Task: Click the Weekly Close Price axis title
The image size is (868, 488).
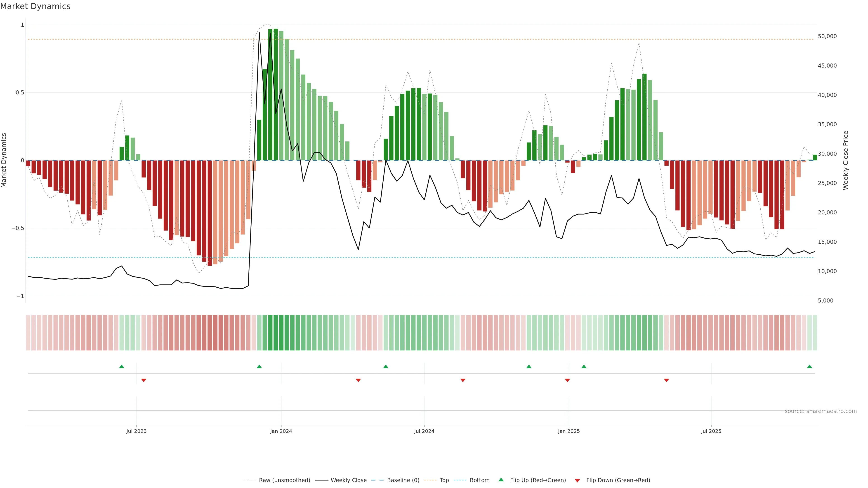Action: 846,160
